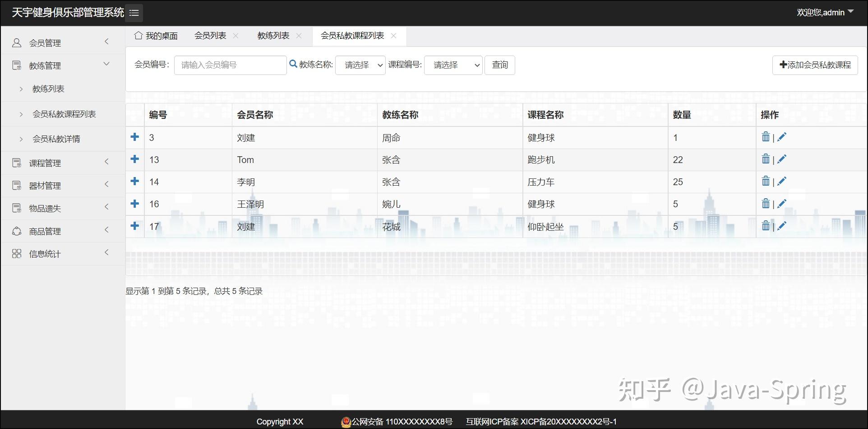Select 物品遗失 in the sidebar menu
The height and width of the screenshot is (429, 868).
[44, 208]
